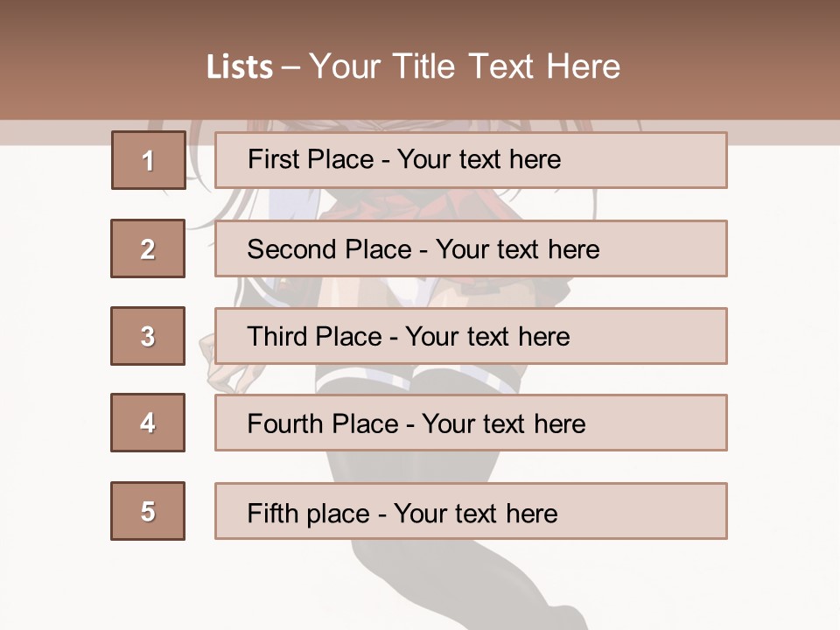This screenshot has width=840, height=630.
Task: Click the number 5 box
Action: (x=148, y=511)
